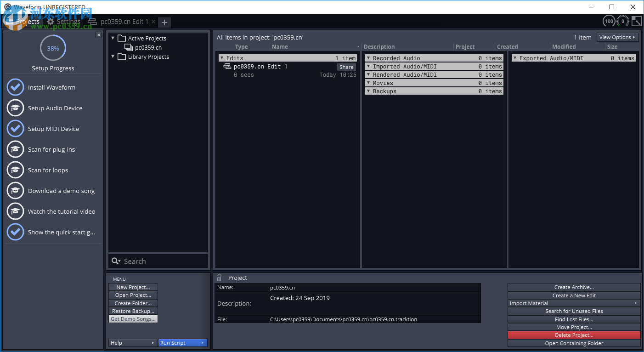Share the pc0359.cn Edit 1
Screen dimensions: 644x352
pos(346,67)
